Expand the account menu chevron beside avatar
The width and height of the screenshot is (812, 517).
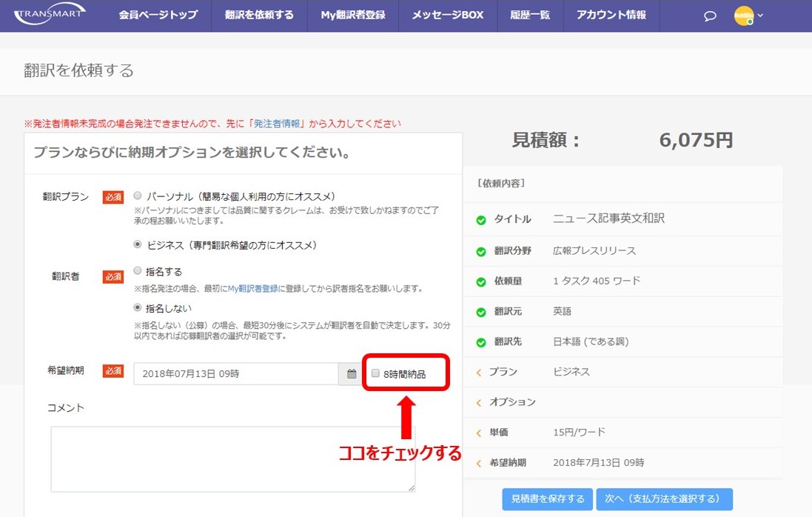761,14
